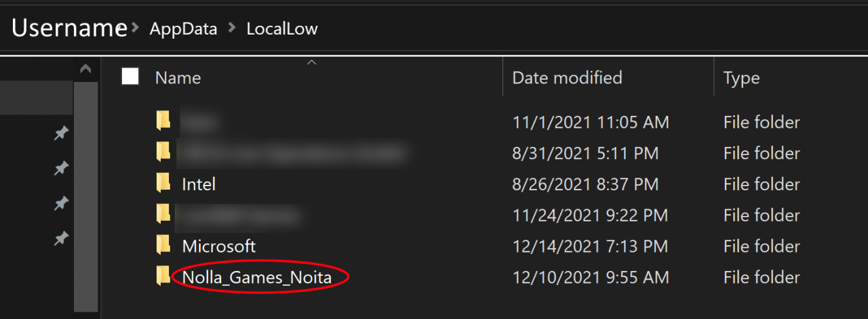Select the Nolla_Games_Noita folder name

click(x=257, y=277)
